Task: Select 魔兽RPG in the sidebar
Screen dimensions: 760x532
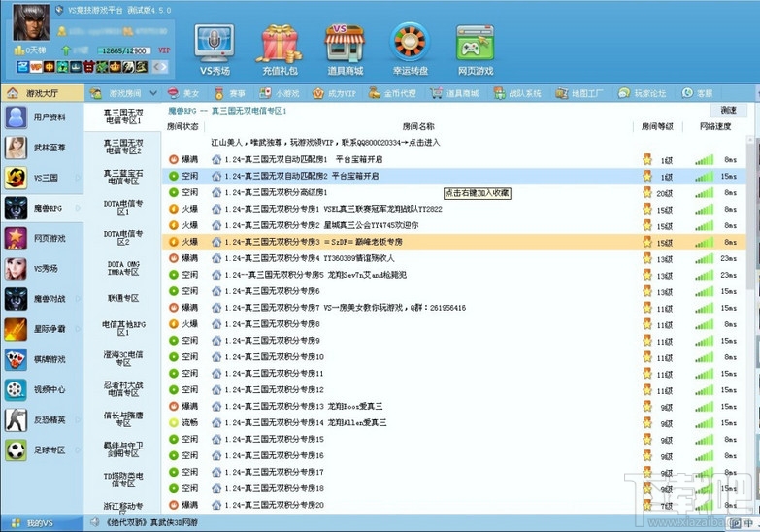Action: click(x=42, y=208)
